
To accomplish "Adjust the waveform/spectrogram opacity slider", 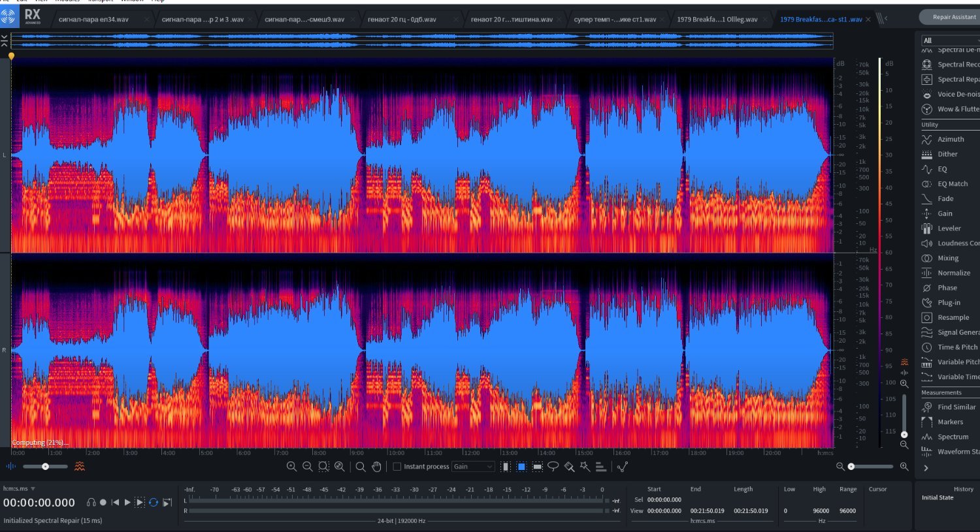I will coord(45,467).
